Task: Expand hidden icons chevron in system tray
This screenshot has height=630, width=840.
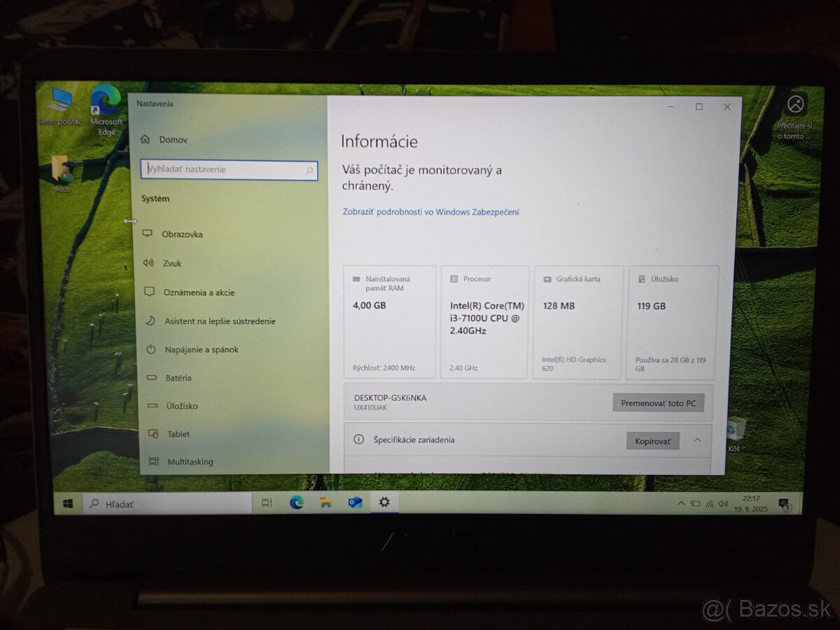Action: tap(681, 502)
